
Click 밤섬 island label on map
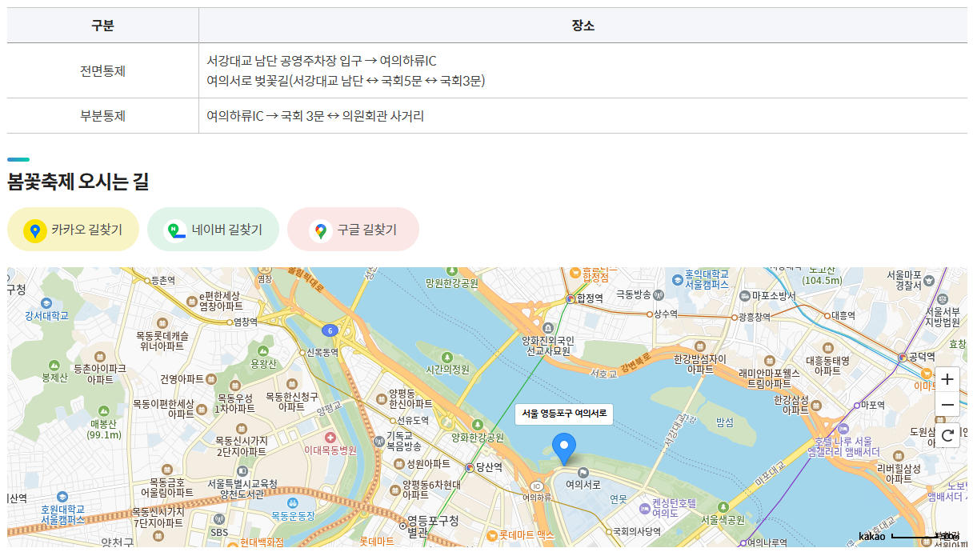[724, 422]
